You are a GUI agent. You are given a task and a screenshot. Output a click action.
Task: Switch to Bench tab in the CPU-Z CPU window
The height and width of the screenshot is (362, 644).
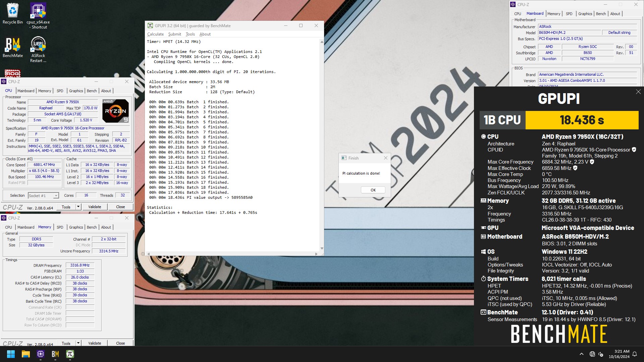point(92,91)
